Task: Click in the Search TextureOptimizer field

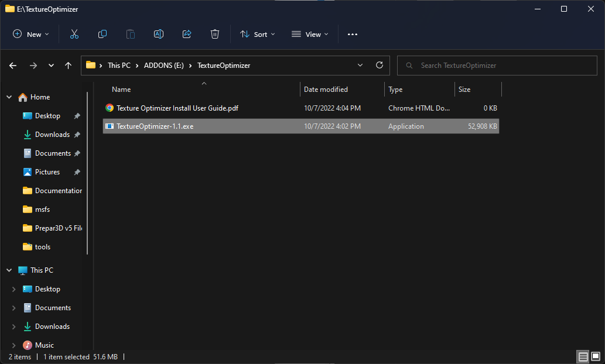Action: coord(497,66)
